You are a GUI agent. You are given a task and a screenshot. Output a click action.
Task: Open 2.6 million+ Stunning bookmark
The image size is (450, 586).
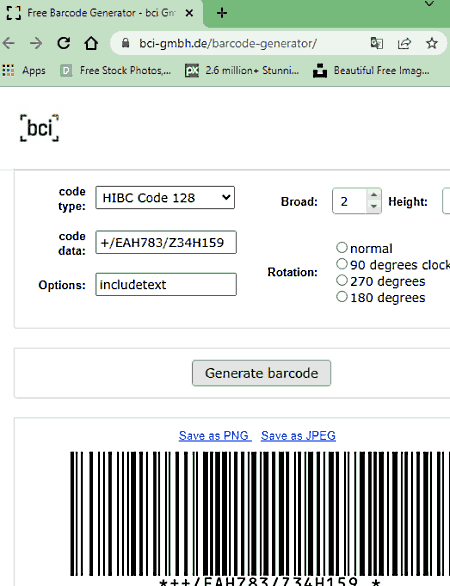pyautogui.click(x=242, y=70)
